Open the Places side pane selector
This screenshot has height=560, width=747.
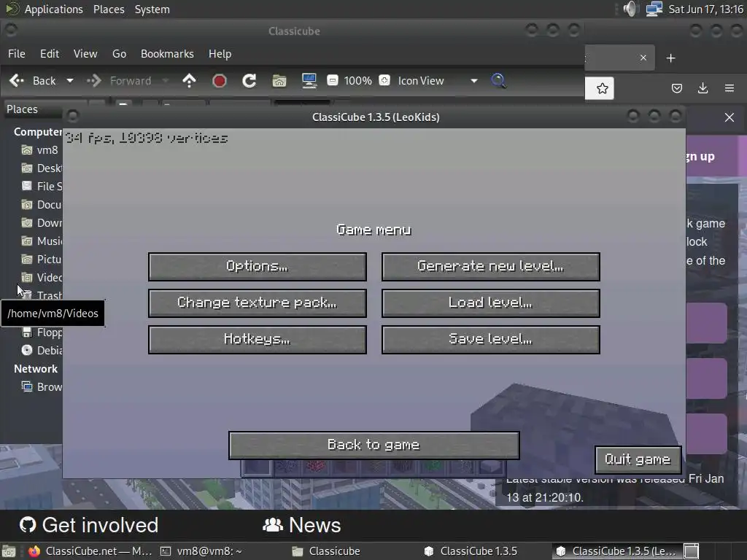pyautogui.click(x=34, y=109)
